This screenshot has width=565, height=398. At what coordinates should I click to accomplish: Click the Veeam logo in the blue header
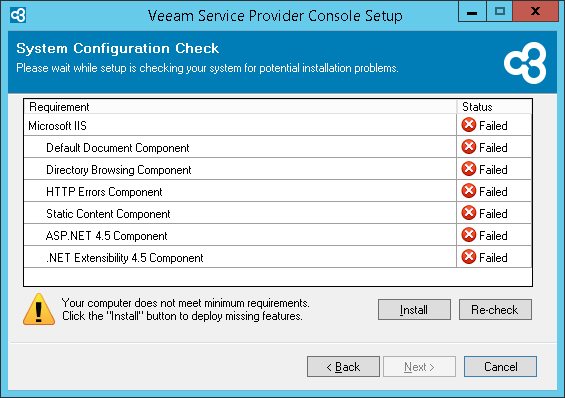tap(525, 63)
